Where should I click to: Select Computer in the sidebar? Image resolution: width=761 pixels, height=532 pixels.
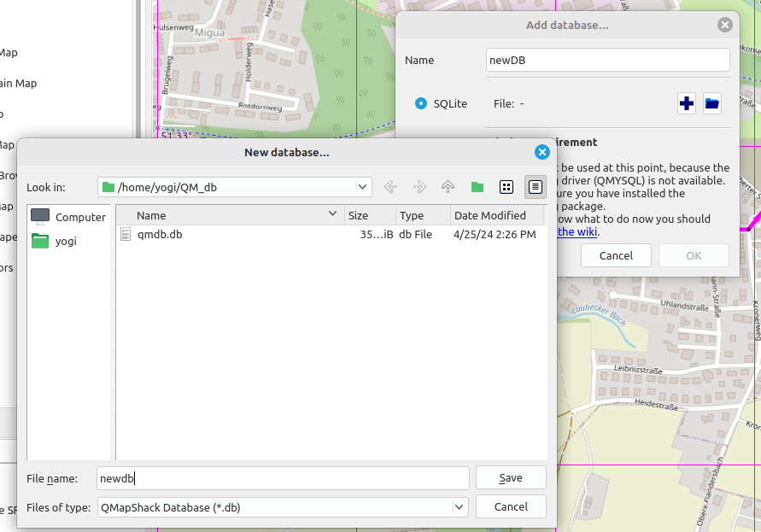tap(70, 217)
